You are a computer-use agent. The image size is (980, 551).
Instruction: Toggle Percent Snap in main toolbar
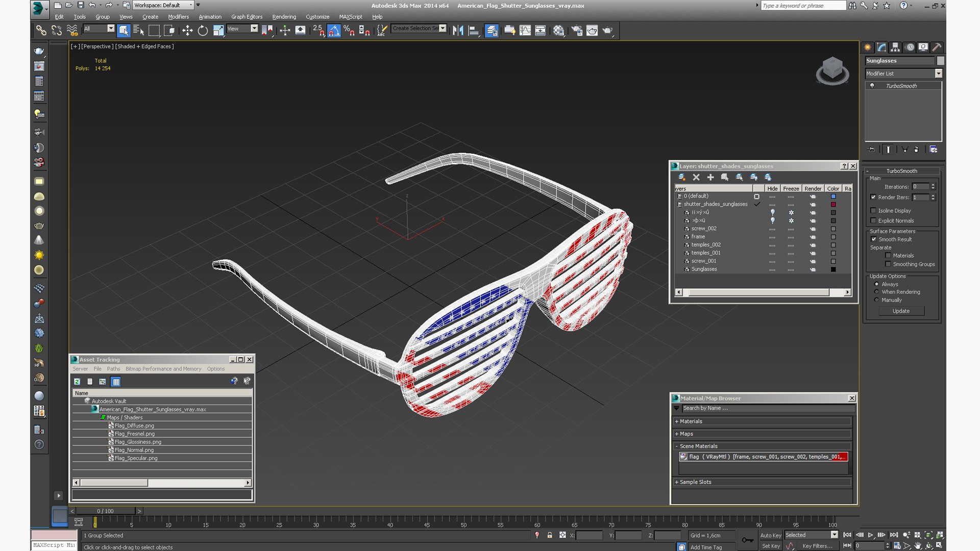coord(349,31)
